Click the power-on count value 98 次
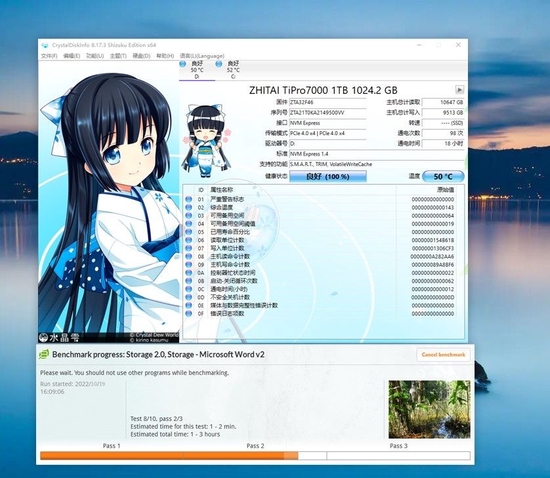The height and width of the screenshot is (478, 550). coord(443,133)
